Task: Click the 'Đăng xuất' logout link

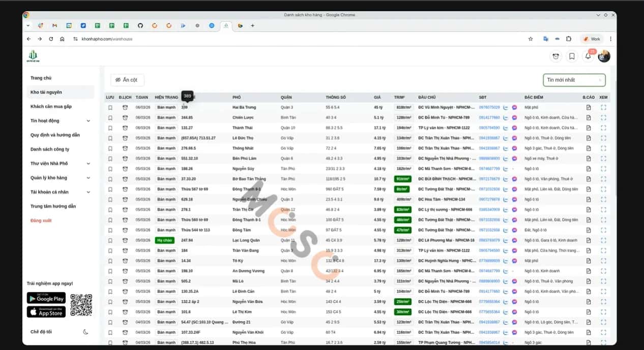Action: pyautogui.click(x=41, y=220)
